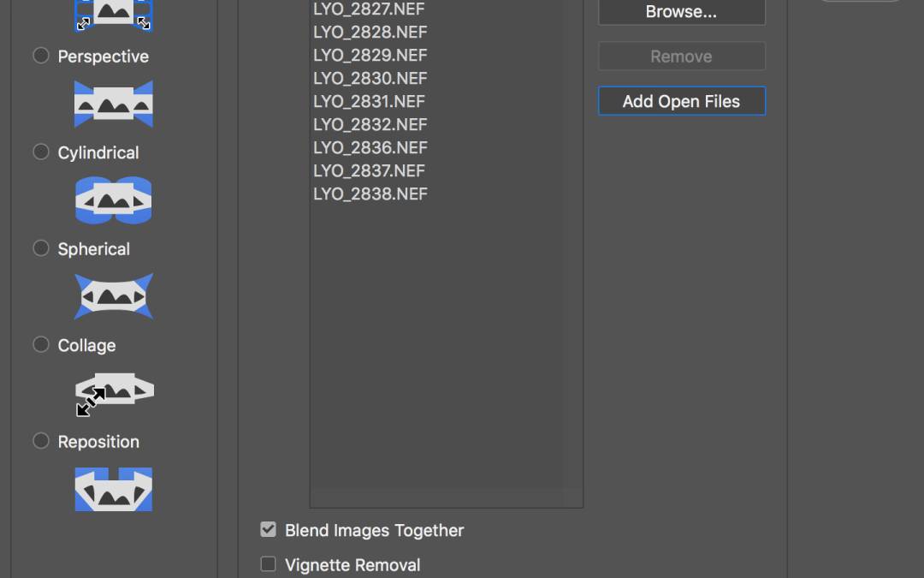The height and width of the screenshot is (578, 924).
Task: Click the Auto layout icon at top
Action: coord(114,14)
